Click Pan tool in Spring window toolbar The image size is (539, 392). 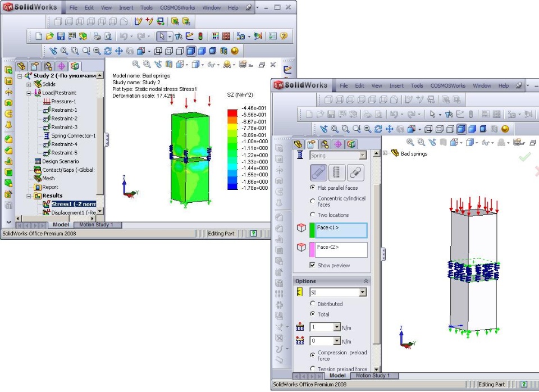click(390, 129)
